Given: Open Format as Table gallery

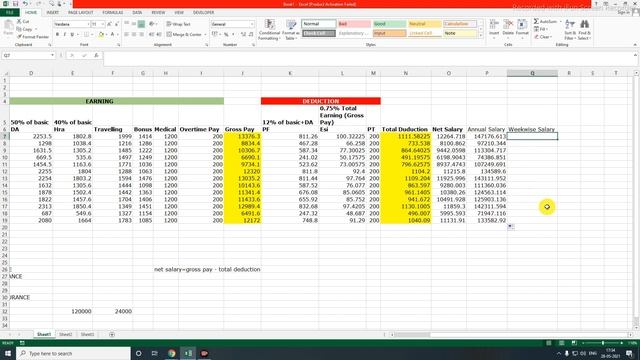Looking at the screenshot, I should [x=291, y=29].
